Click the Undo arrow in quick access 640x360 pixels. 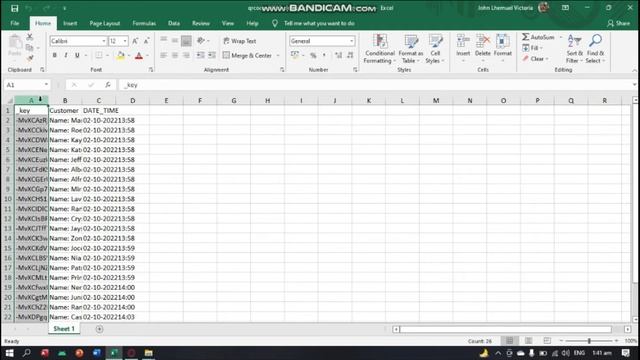point(29,8)
